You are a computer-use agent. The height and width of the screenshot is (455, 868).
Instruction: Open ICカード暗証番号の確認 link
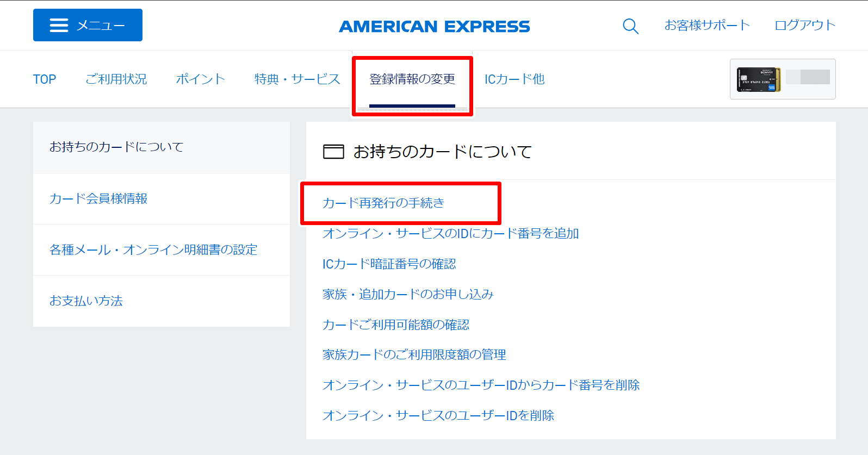coord(389,264)
